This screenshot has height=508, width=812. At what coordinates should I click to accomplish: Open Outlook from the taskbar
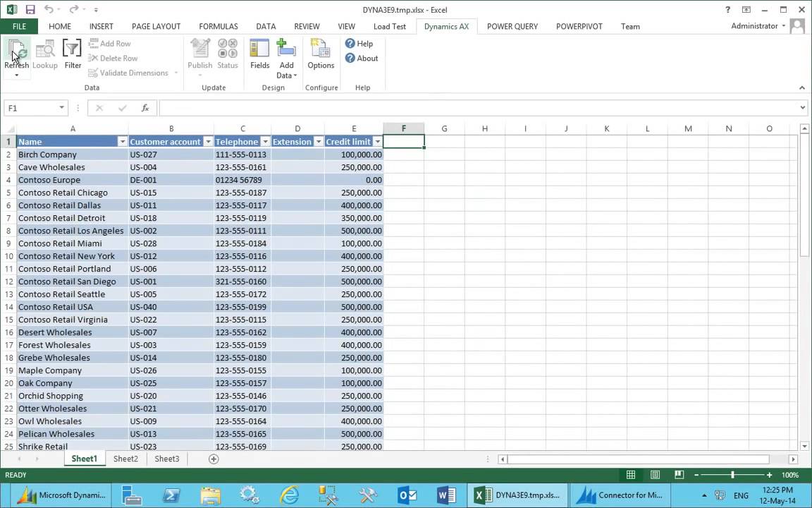click(407, 495)
